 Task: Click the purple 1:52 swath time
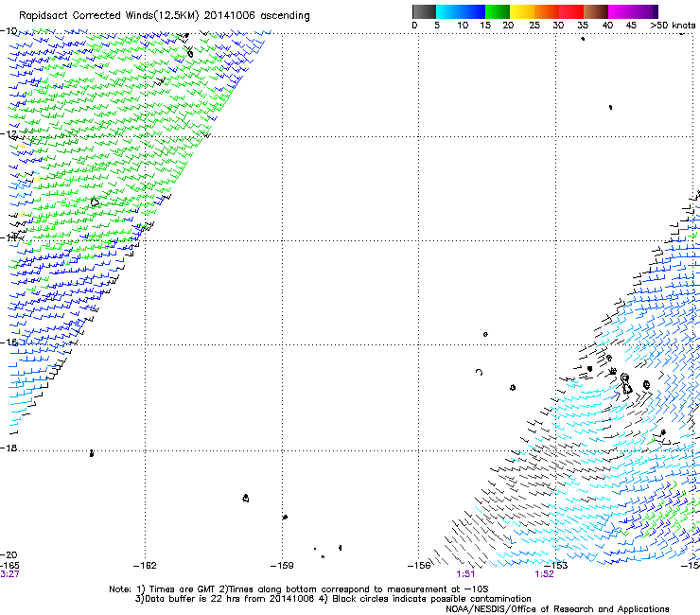(544, 574)
